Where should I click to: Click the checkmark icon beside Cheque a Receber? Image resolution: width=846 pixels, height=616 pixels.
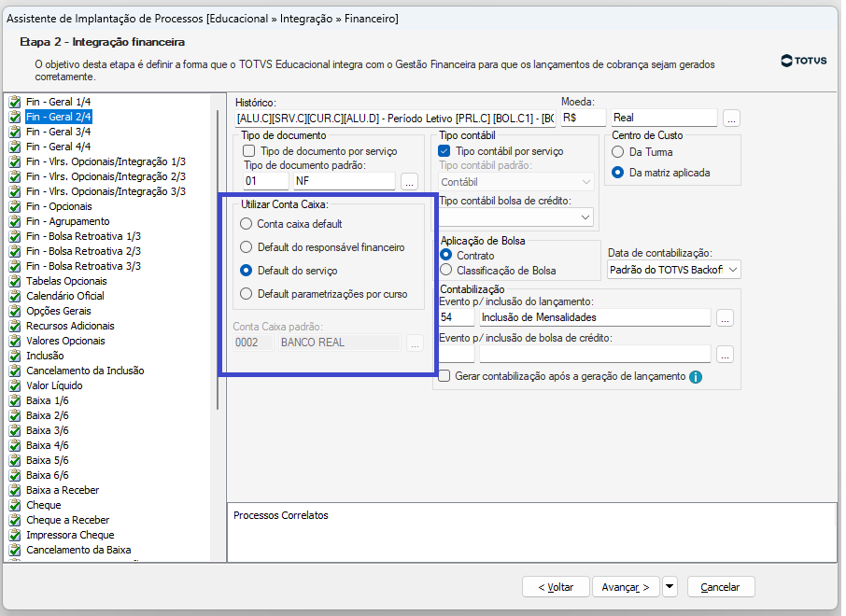pyautogui.click(x=15, y=520)
